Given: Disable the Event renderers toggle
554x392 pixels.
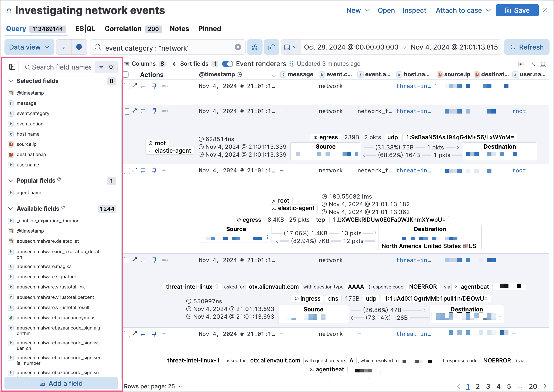Looking at the screenshot, I should [227, 64].
